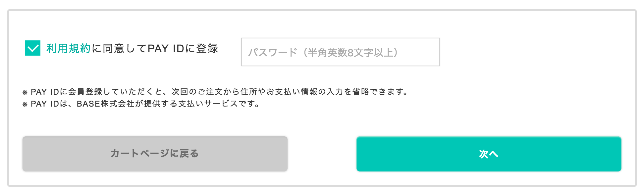Screen dimensions: 644x194
Task: Return to cart via gray button
Action: coord(155,154)
